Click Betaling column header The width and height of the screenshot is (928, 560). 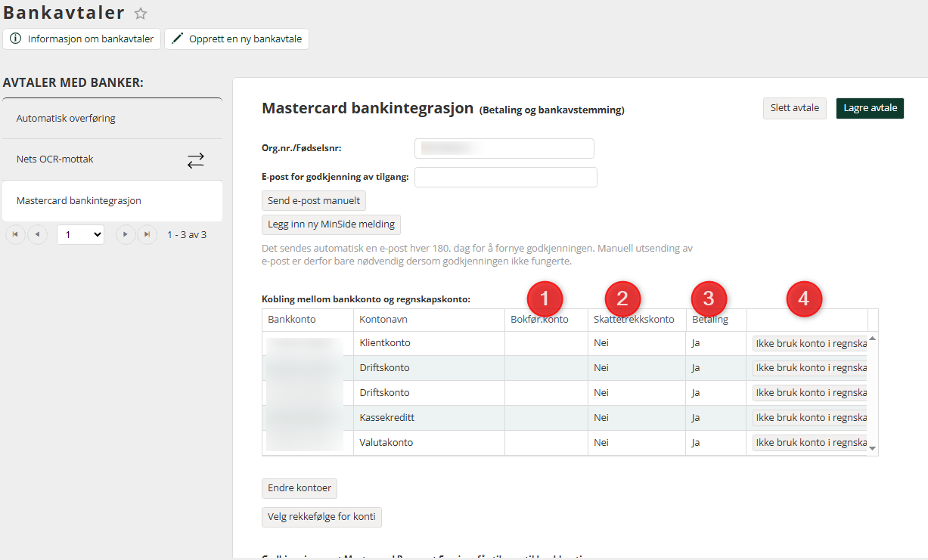pos(716,320)
